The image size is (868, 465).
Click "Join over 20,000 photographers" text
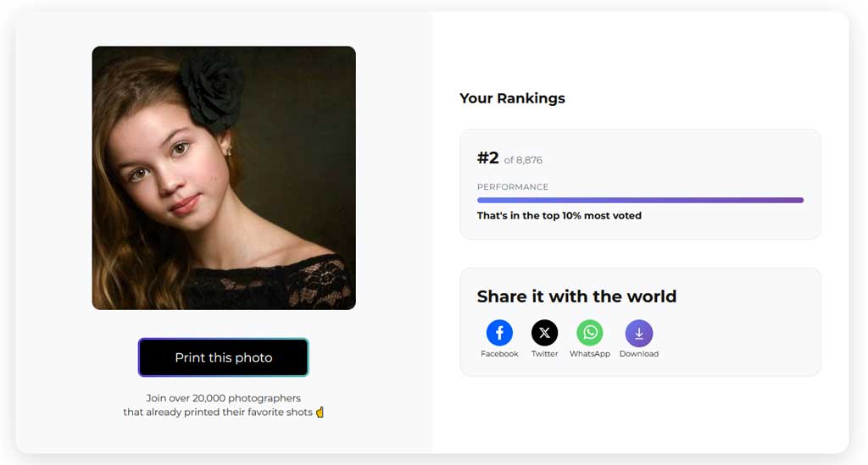click(223, 398)
